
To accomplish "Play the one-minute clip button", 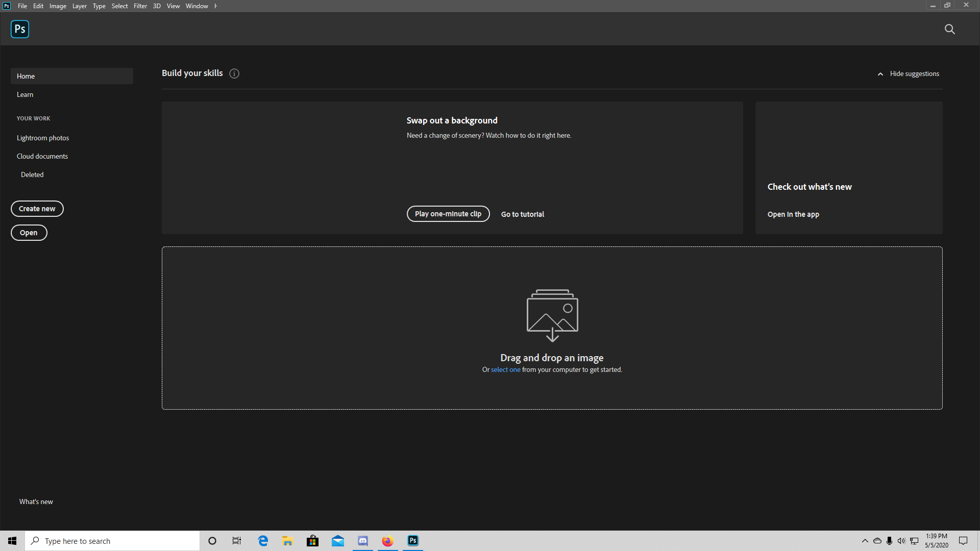I will coord(448,214).
